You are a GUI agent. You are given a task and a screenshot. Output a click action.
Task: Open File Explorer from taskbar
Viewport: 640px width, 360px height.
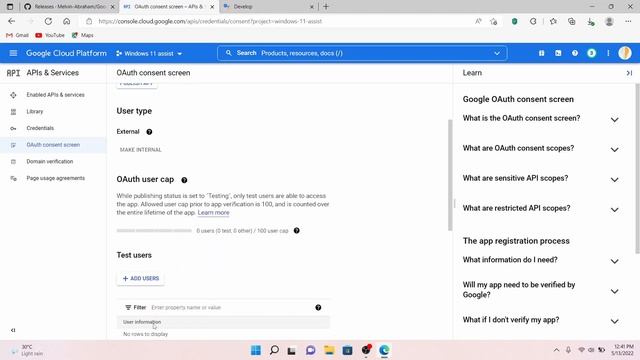click(x=329, y=350)
